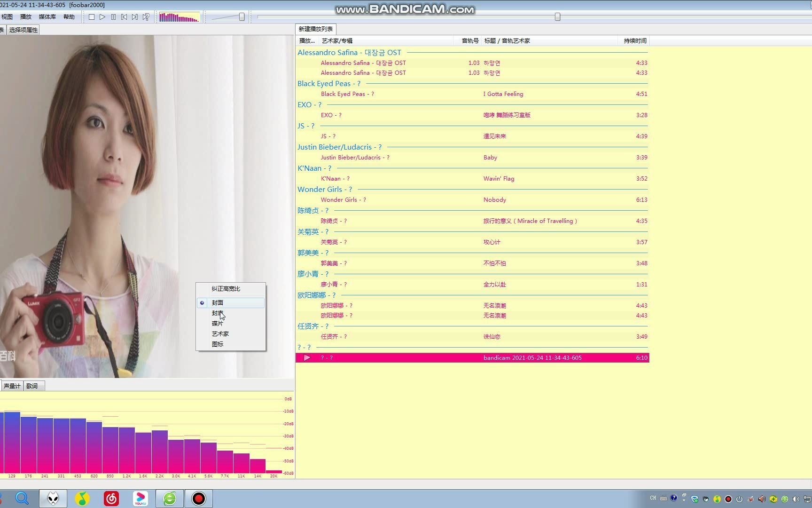This screenshot has height=508, width=812.
Task: Switch to the 选择项属性 tab
Action: (23, 30)
